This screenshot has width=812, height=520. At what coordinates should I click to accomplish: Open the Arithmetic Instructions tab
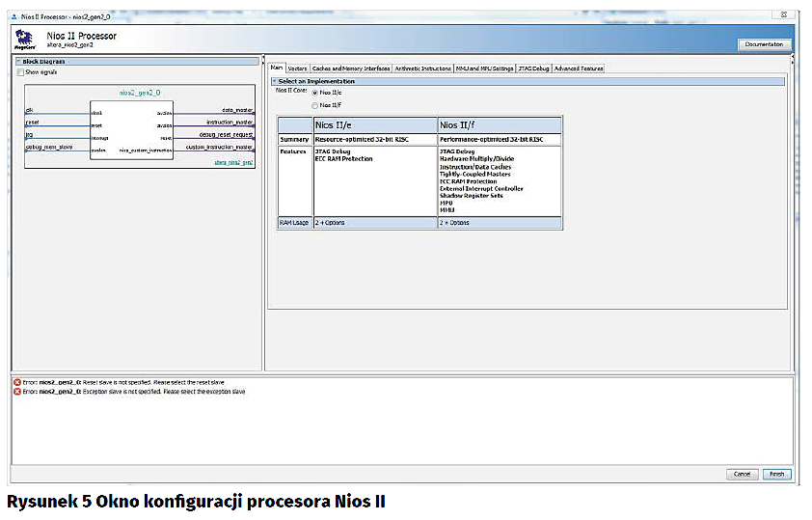pos(422,68)
